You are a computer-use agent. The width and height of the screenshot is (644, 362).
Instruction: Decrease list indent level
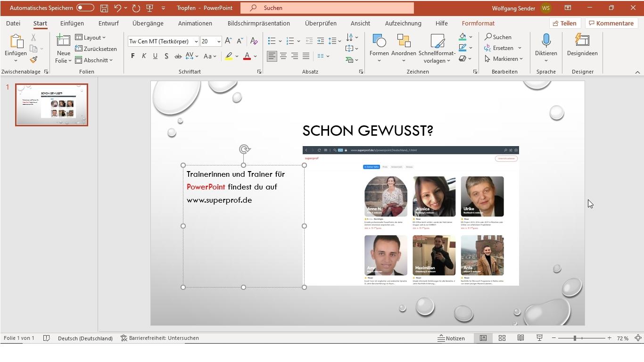309,41
